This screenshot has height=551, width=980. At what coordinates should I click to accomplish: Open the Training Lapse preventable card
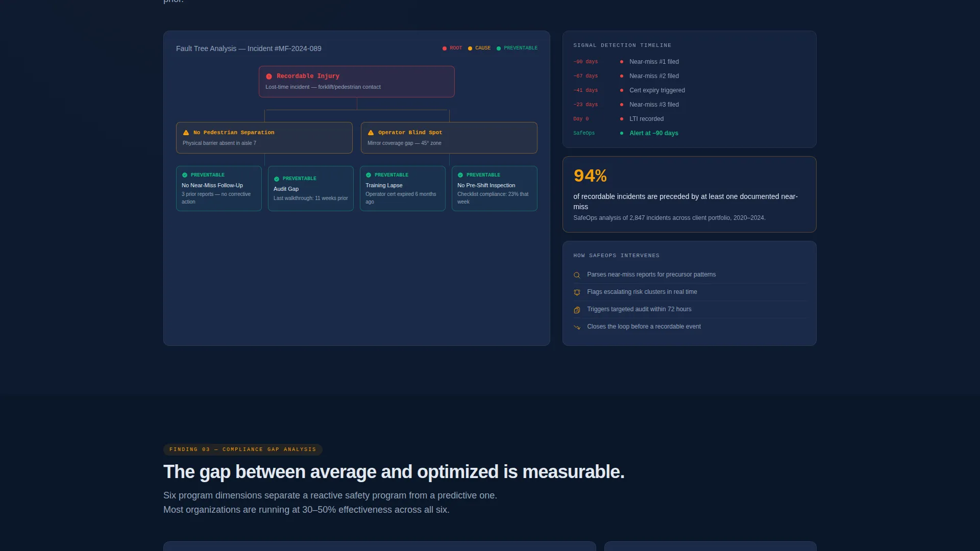point(402,188)
